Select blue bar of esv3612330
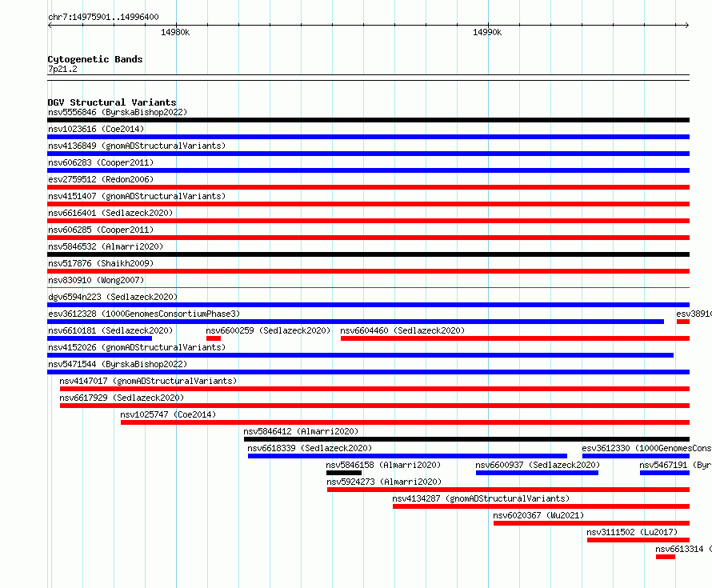 click(636, 456)
